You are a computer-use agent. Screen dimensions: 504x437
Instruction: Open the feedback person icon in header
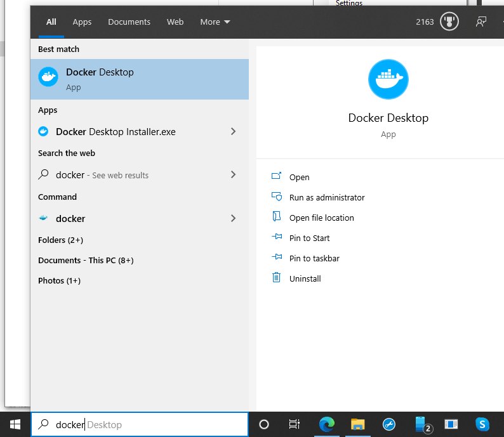coord(481,22)
